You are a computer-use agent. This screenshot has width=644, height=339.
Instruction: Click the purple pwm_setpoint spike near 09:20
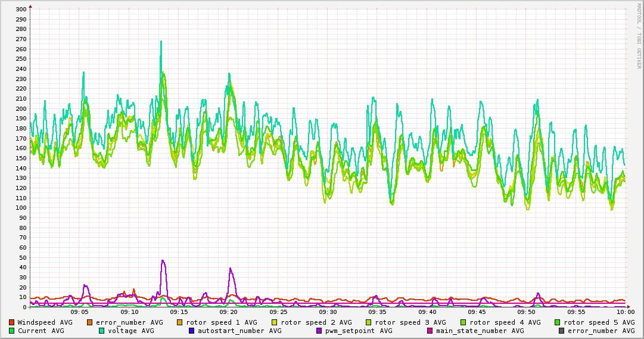[x=231, y=269]
